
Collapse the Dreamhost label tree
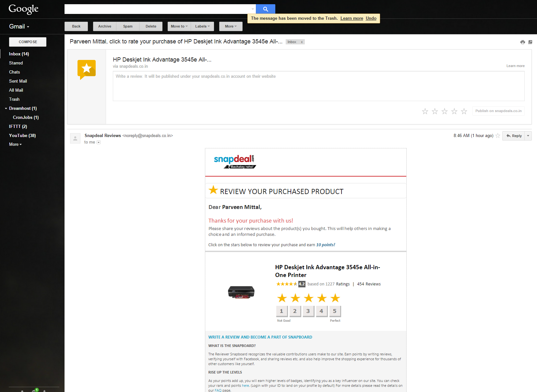6,109
